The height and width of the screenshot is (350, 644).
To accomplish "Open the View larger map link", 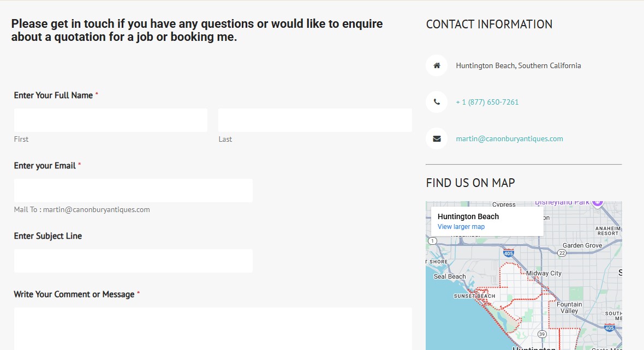I will (x=461, y=227).
